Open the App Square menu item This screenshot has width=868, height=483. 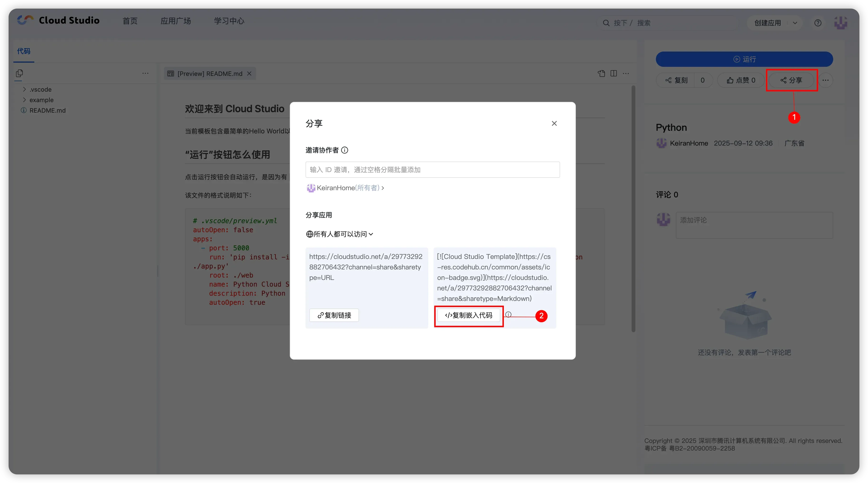pyautogui.click(x=176, y=21)
